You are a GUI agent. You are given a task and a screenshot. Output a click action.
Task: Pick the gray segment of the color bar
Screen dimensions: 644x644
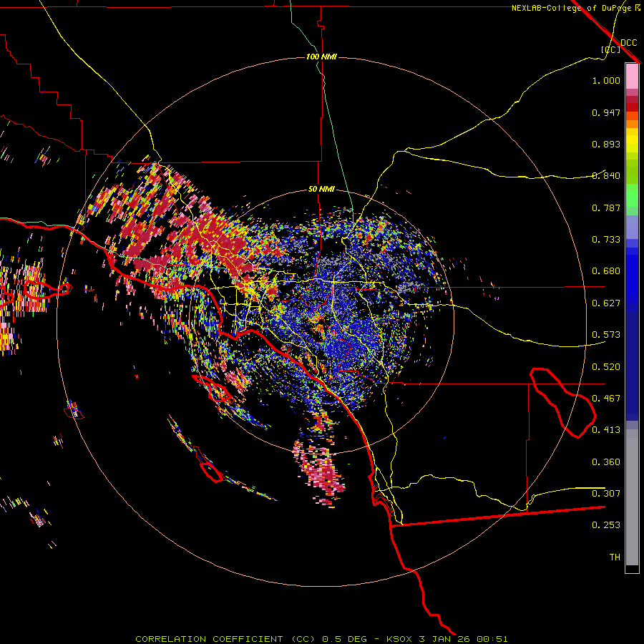pos(632,497)
